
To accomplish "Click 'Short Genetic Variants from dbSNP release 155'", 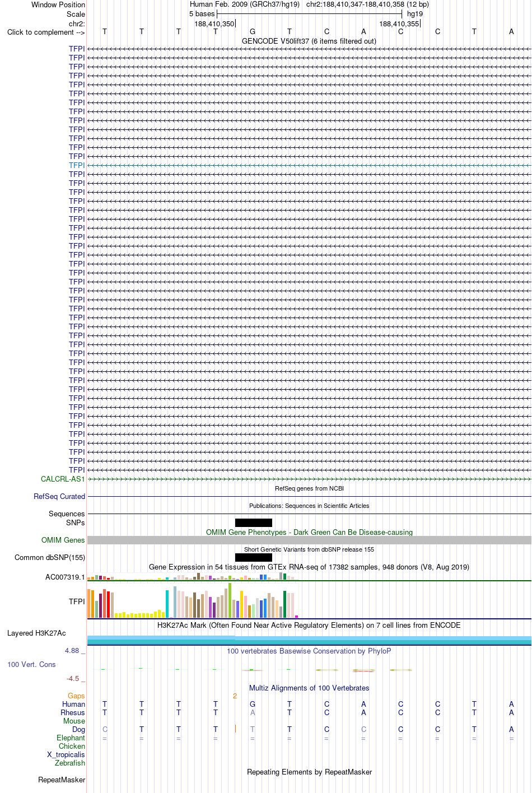I will tap(309, 549).
